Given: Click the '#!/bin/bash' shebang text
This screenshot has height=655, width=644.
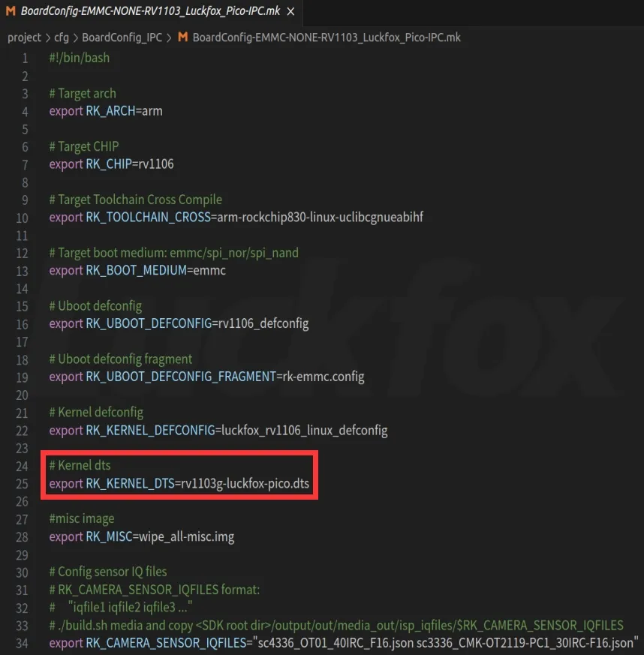Looking at the screenshot, I should coord(80,58).
